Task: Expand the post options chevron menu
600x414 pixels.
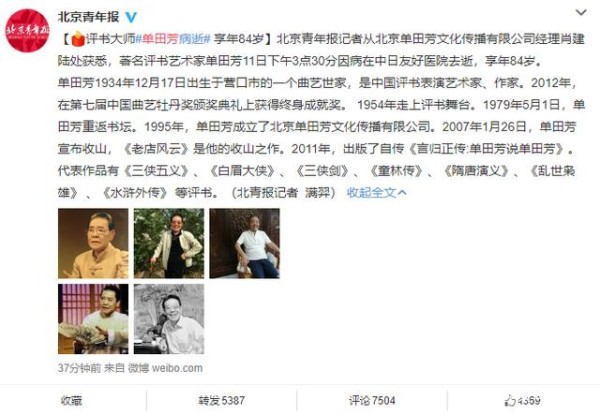Action: (x=581, y=13)
